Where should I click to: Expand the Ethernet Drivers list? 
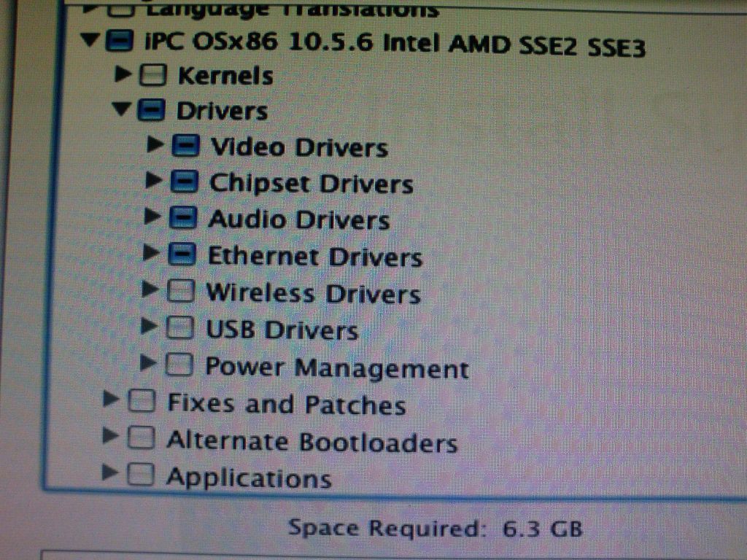coord(152,252)
